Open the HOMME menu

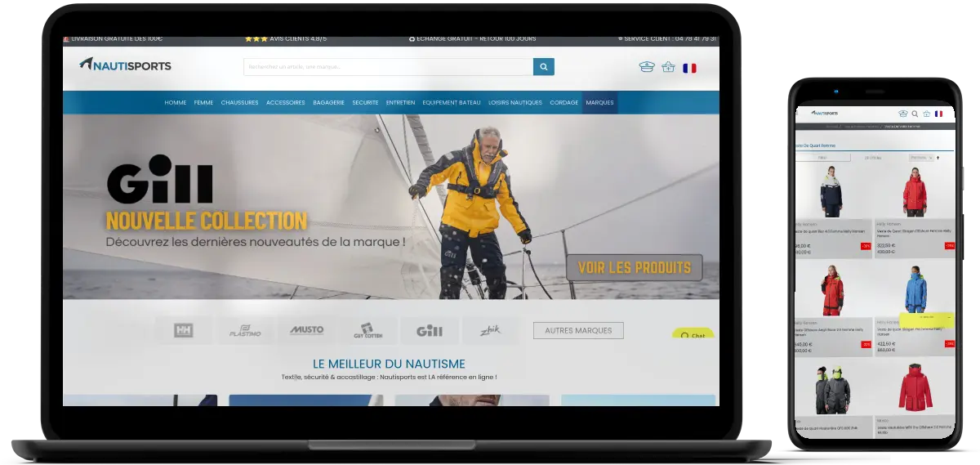176,103
